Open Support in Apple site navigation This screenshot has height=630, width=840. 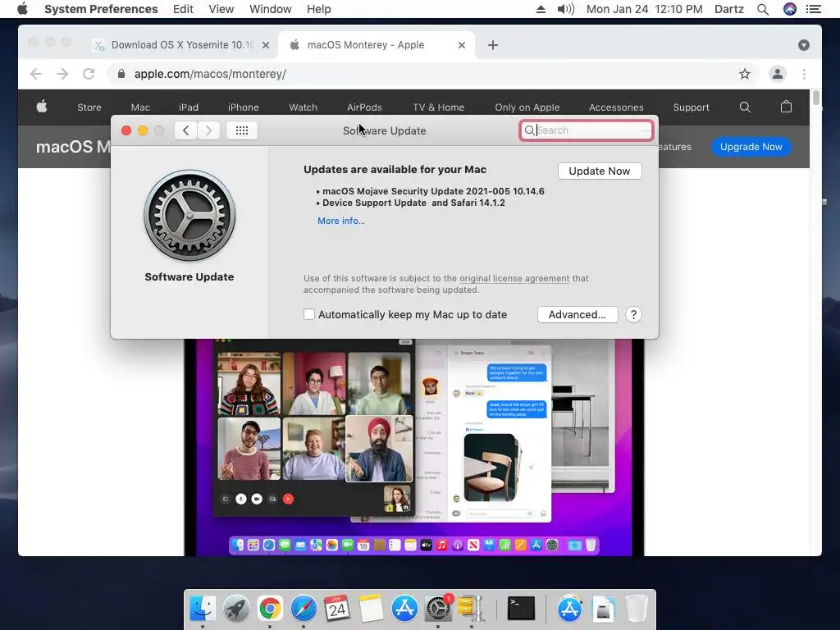point(691,107)
